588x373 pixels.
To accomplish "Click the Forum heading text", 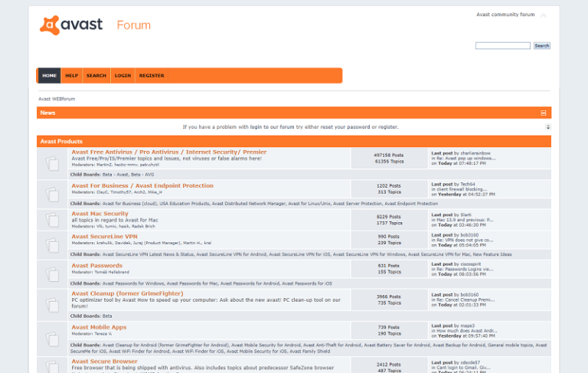I will pos(133,25).
